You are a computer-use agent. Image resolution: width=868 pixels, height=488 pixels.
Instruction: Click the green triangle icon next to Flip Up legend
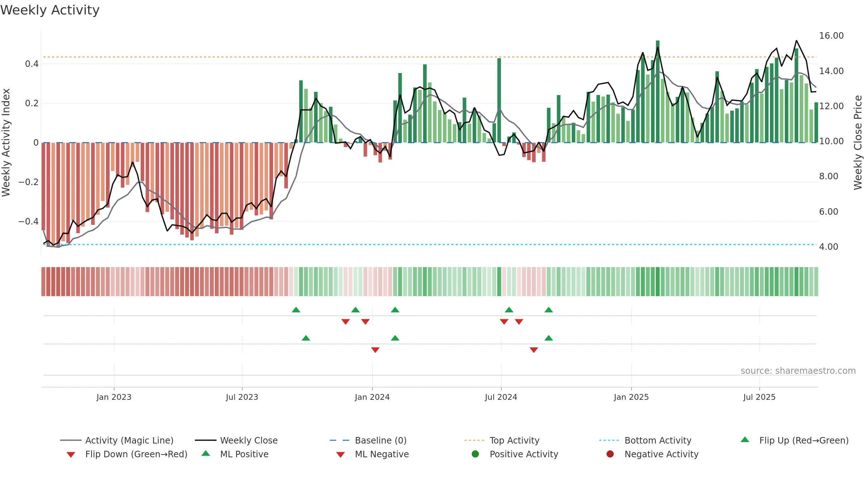tap(745, 440)
